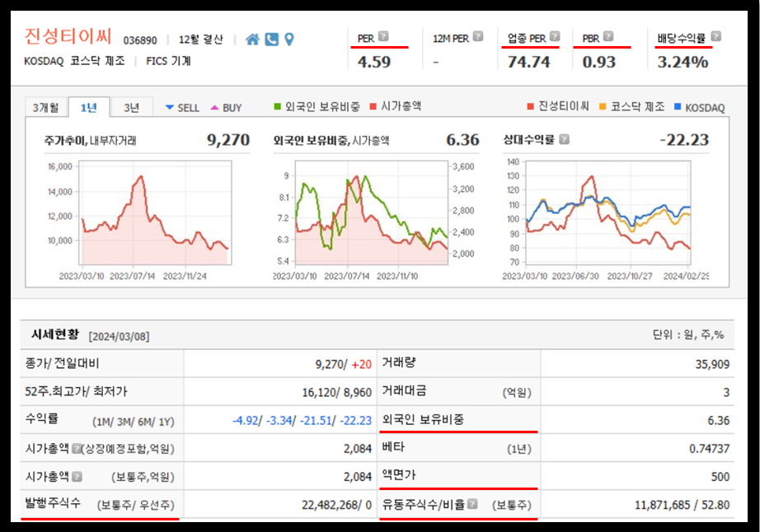Click the 거래대금 row label
Screen dimensions: 760x532
point(404,391)
